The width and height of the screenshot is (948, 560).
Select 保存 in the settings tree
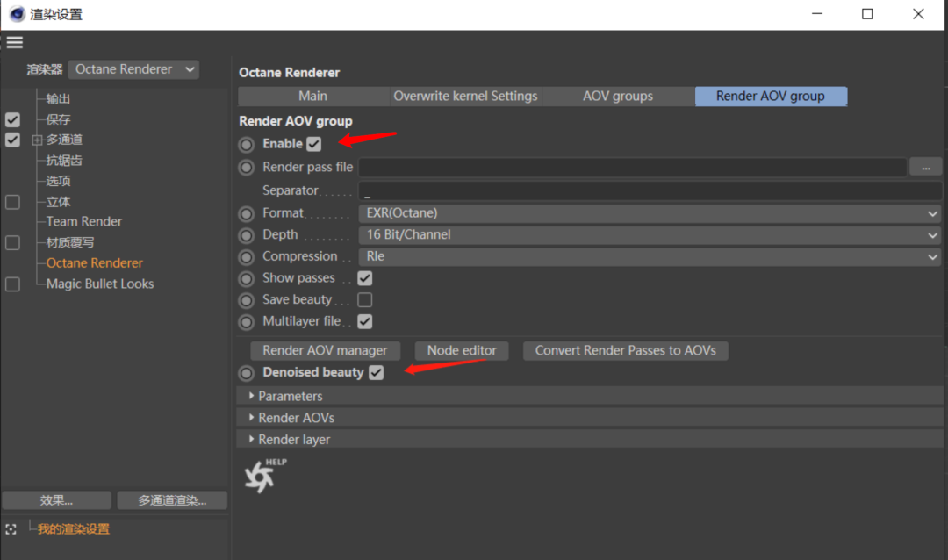tap(58, 119)
